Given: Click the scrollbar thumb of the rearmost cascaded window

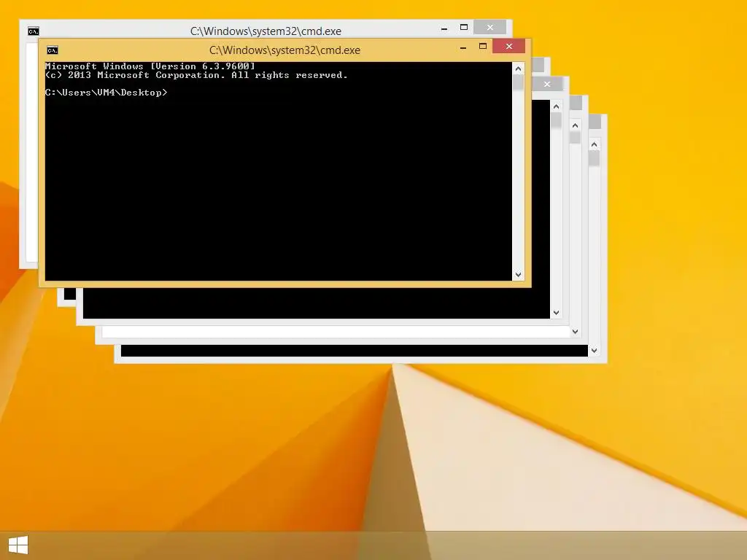Looking at the screenshot, I should (x=594, y=158).
